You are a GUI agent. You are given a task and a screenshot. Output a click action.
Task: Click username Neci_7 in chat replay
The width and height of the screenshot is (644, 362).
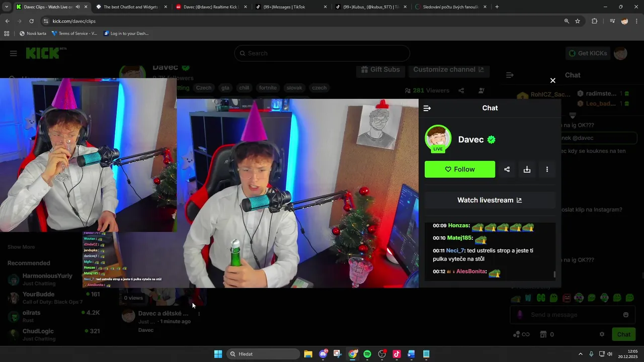pyautogui.click(x=455, y=250)
